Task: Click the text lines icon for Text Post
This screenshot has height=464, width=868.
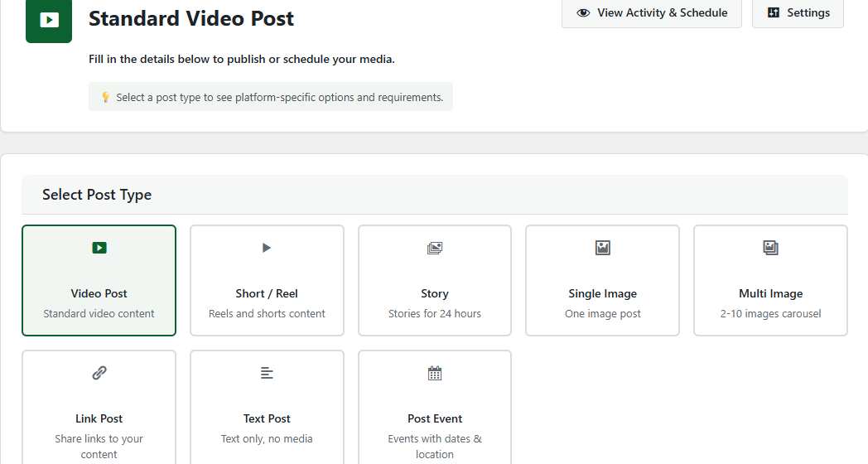Action: pyautogui.click(x=267, y=373)
